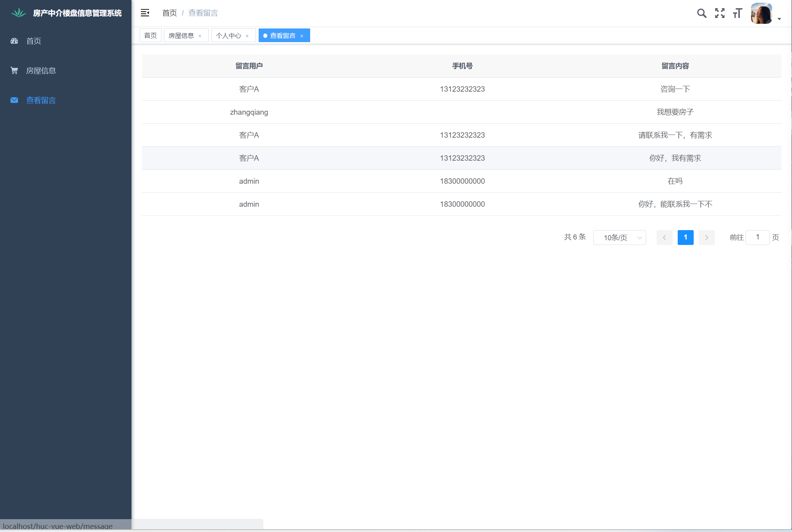This screenshot has width=792, height=532.
Task: Toggle the sidebar collapse hamburger icon
Action: 145,13
